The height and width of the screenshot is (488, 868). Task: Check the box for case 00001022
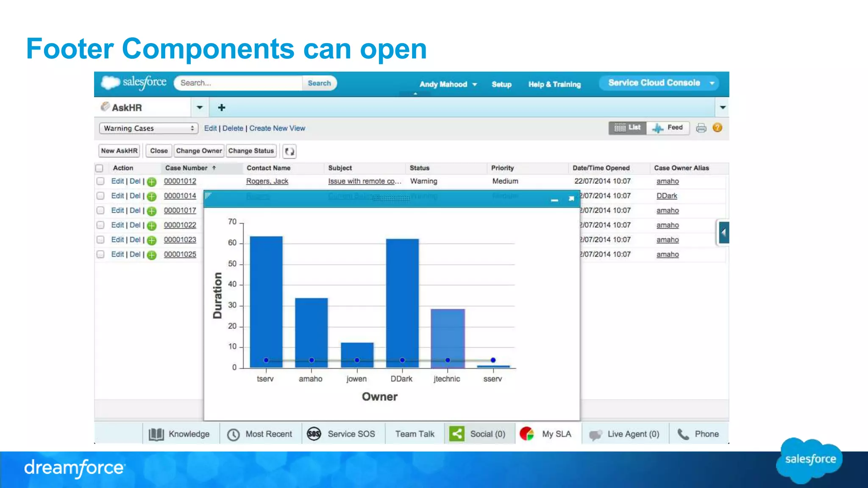pos(100,225)
